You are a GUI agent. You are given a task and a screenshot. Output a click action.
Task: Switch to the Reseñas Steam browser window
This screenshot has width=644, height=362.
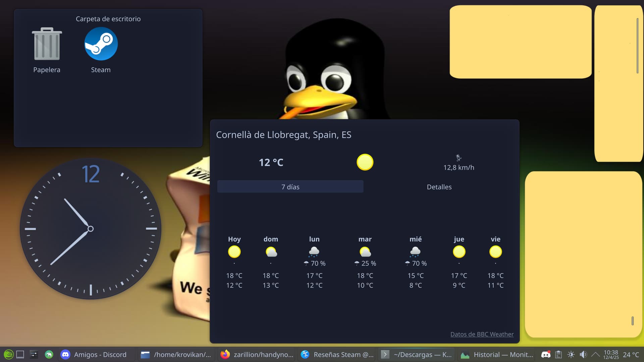tap(337, 354)
